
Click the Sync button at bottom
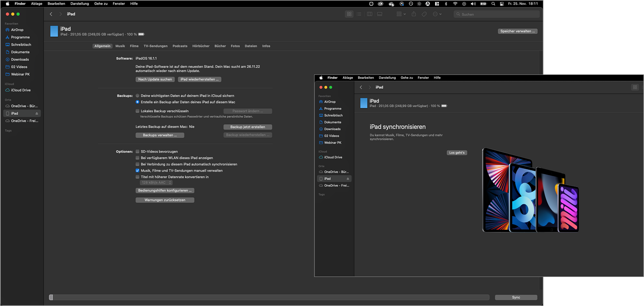[x=516, y=297]
